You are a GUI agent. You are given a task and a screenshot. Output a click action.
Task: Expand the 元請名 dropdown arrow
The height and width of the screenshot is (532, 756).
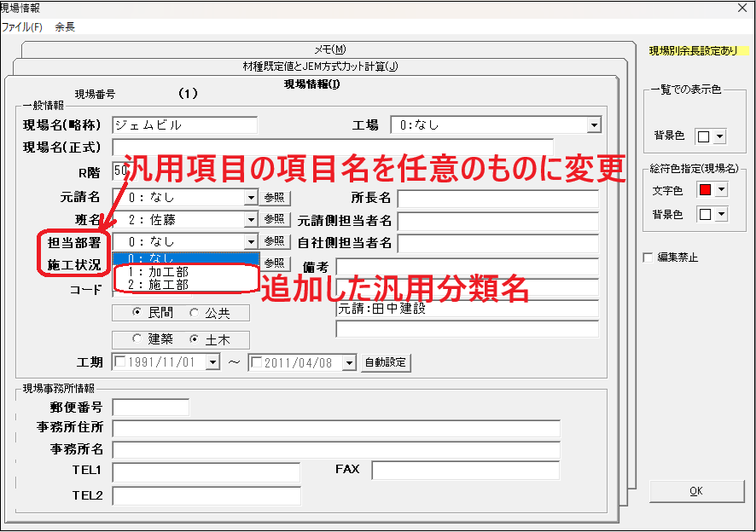[251, 198]
